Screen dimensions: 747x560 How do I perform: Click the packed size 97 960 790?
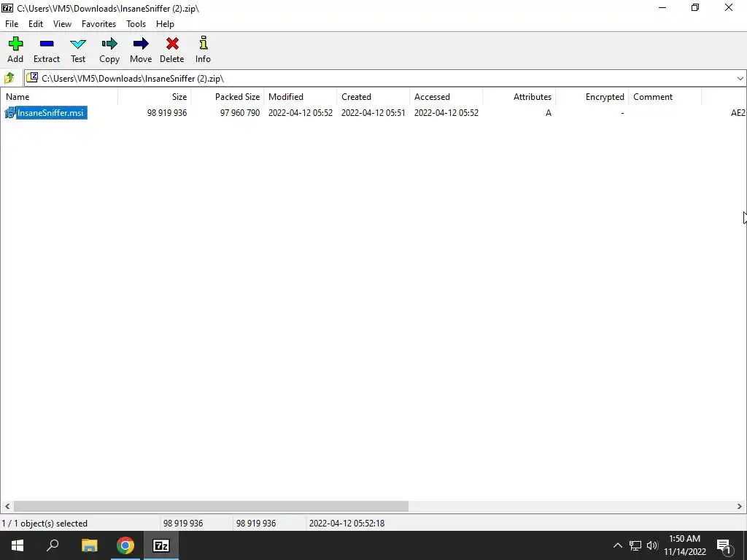click(x=240, y=113)
